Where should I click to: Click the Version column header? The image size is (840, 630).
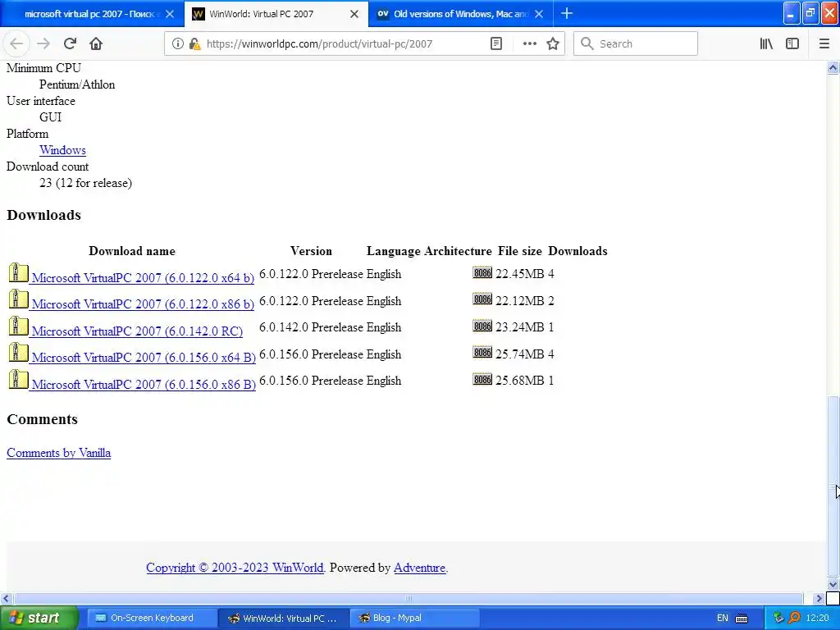pyautogui.click(x=311, y=251)
